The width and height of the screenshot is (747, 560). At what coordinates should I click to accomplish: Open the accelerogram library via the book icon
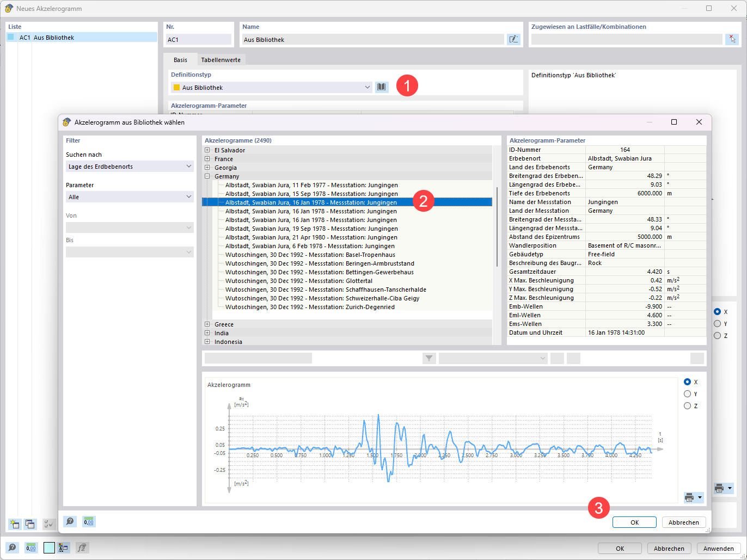tap(382, 87)
